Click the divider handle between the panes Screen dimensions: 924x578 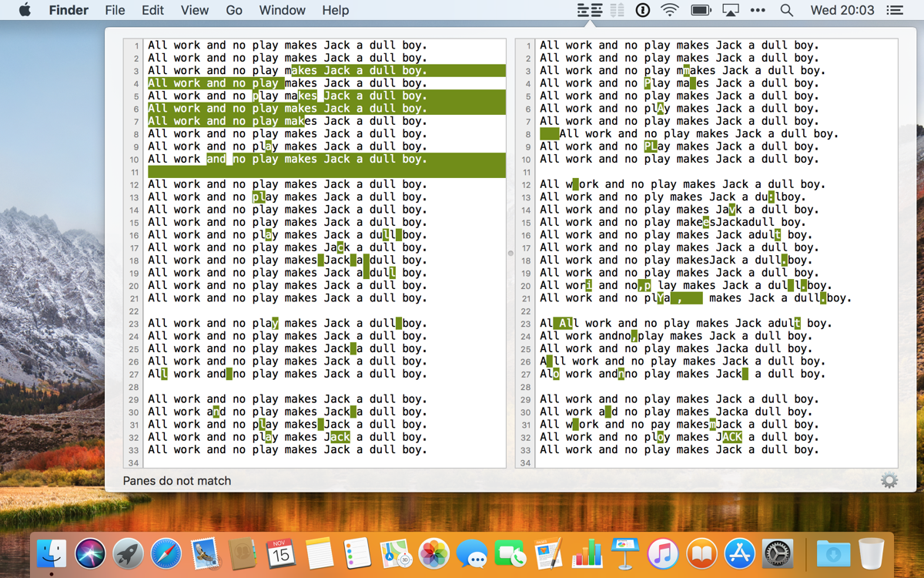(511, 253)
